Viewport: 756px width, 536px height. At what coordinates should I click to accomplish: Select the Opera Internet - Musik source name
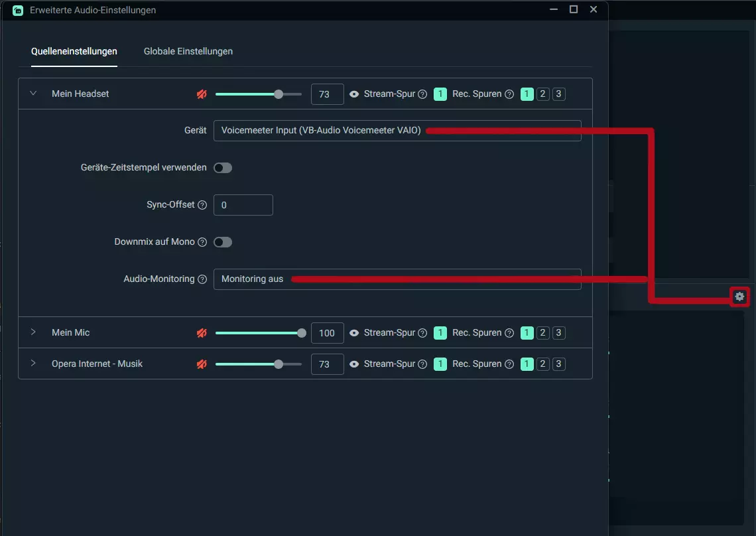97,364
